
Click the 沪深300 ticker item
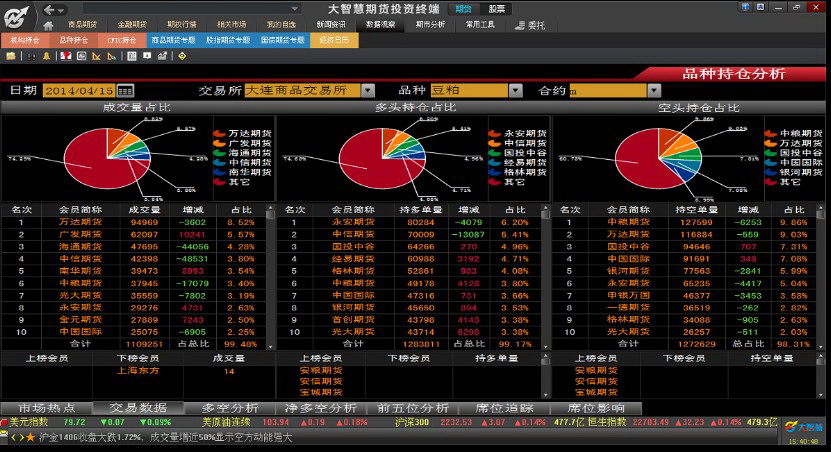[x=412, y=422]
